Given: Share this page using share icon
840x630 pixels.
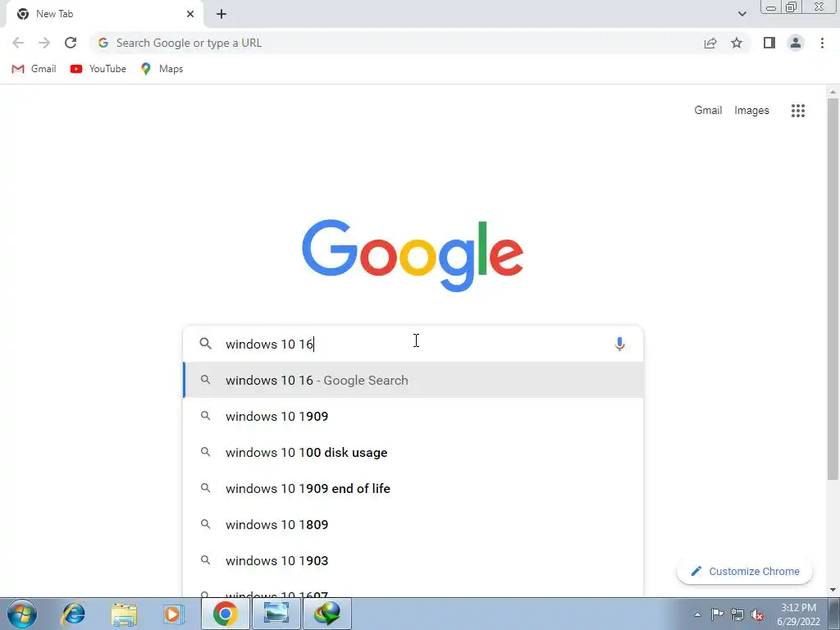Looking at the screenshot, I should [x=710, y=43].
